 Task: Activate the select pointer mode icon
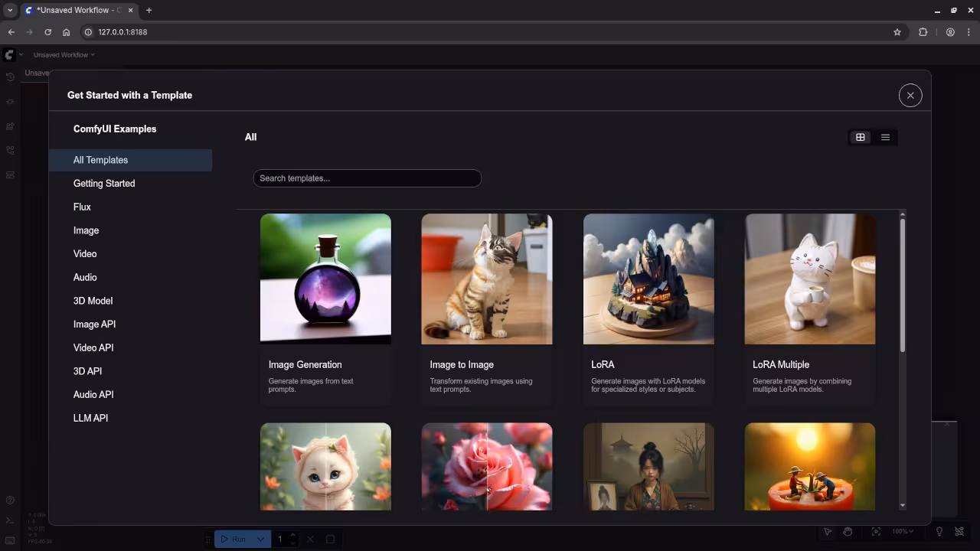click(x=828, y=531)
